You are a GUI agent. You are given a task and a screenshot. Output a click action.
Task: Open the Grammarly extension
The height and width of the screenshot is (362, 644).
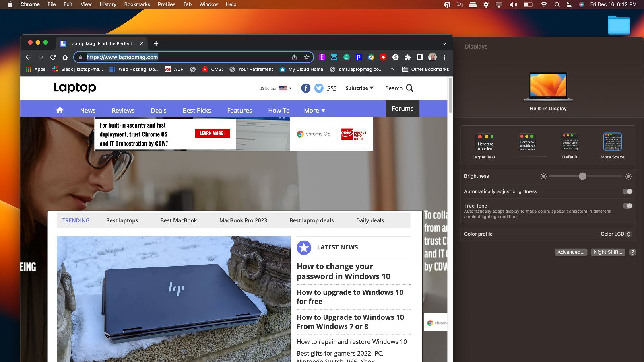(x=347, y=57)
